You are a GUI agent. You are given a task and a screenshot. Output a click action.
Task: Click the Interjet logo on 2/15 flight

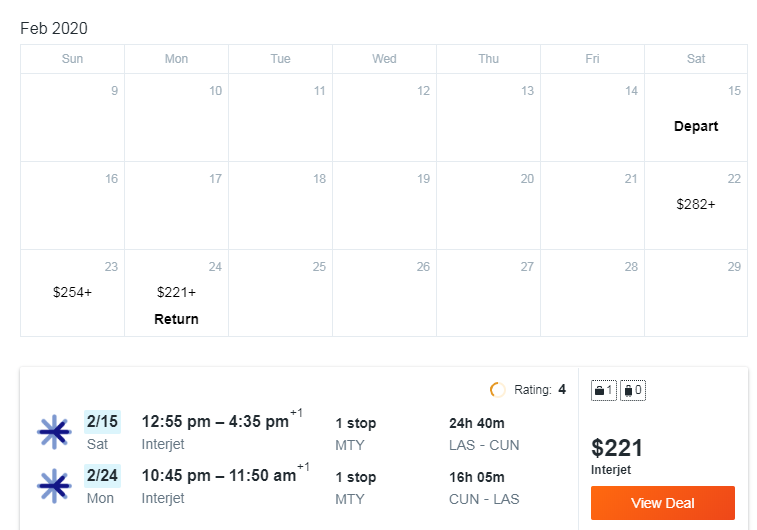click(55, 432)
